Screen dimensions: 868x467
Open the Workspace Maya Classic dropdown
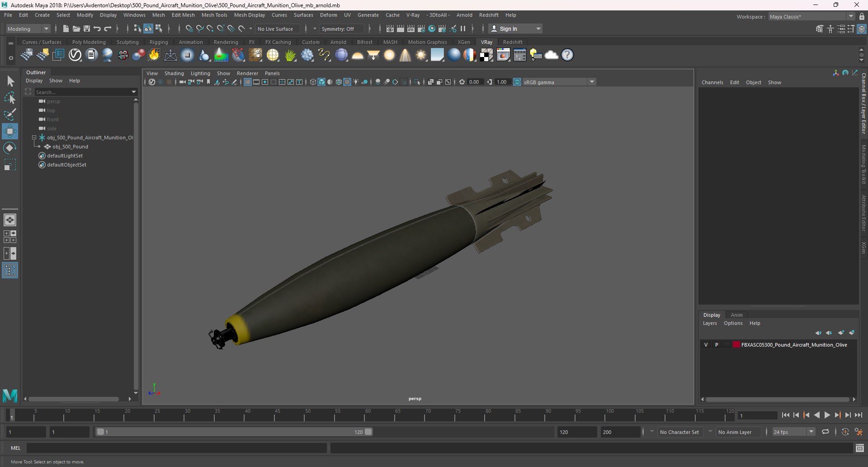pyautogui.click(x=811, y=17)
